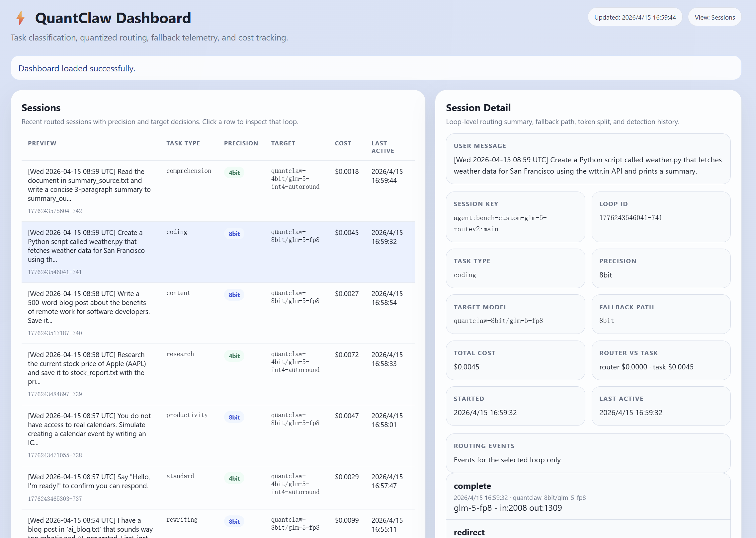Screen dimensions: 756x538
Task: Click the TASK TYPE column header
Action: (x=183, y=143)
